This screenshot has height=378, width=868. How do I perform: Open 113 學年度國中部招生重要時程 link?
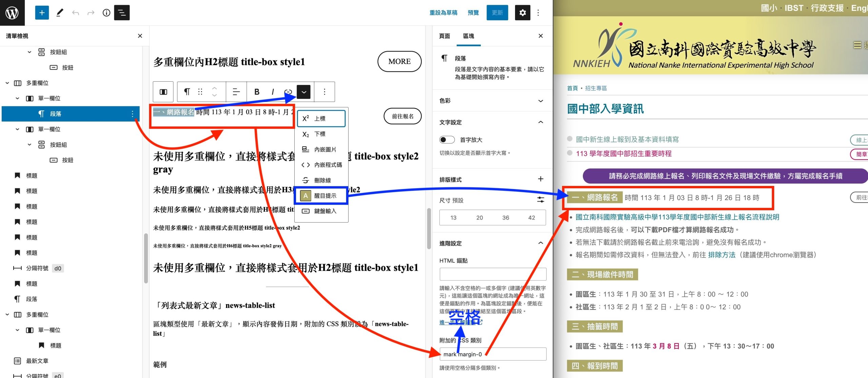coord(624,153)
